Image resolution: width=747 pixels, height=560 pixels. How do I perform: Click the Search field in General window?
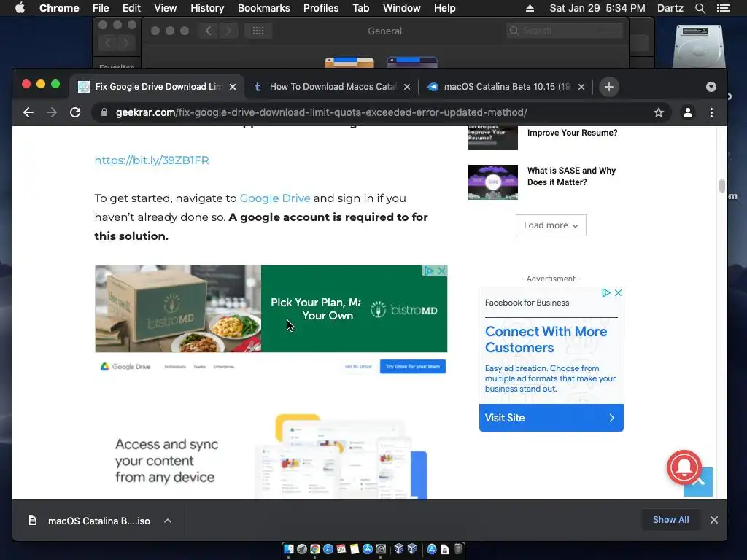[x=565, y=31]
